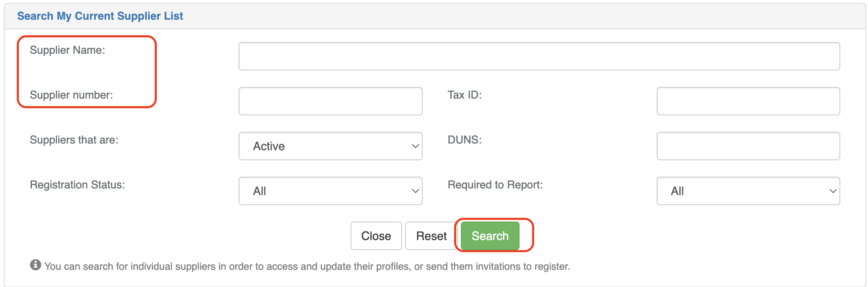Image resolution: width=868 pixels, height=287 pixels.
Task: Click the Supplier Name label
Action: point(68,50)
